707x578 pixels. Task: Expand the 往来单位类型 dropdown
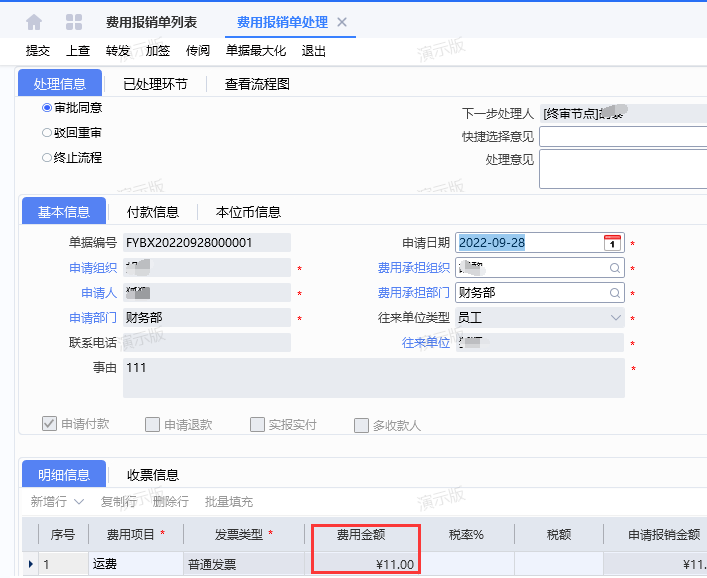click(615, 318)
